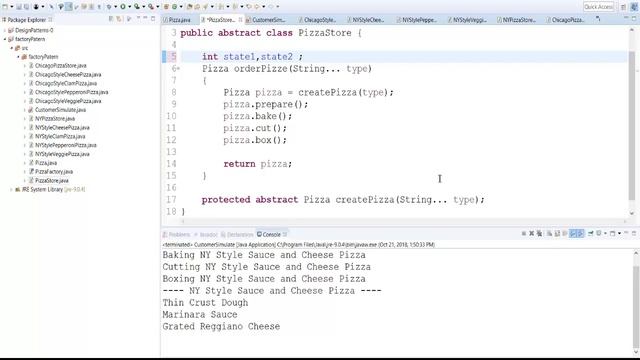
Task: Select NYStyleClamPizza.java in tree
Action: (60, 136)
